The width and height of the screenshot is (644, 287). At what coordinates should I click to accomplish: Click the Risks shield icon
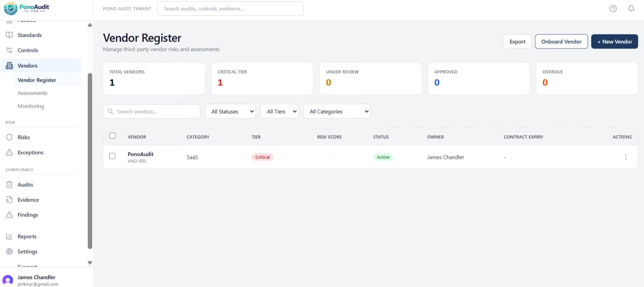tap(9, 137)
